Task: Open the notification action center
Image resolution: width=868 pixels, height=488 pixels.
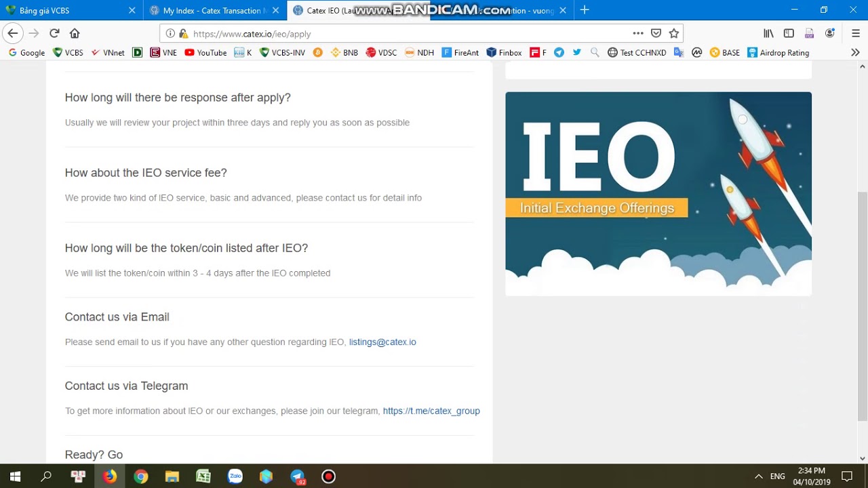Action: [x=846, y=476]
